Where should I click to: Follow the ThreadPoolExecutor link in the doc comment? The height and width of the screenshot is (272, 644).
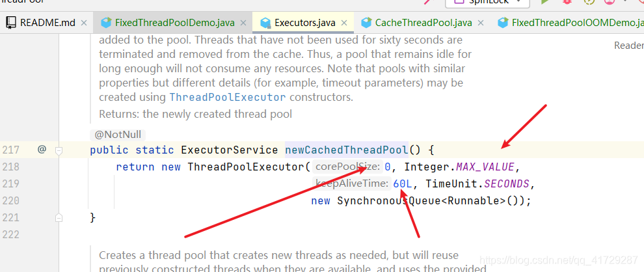(x=228, y=98)
